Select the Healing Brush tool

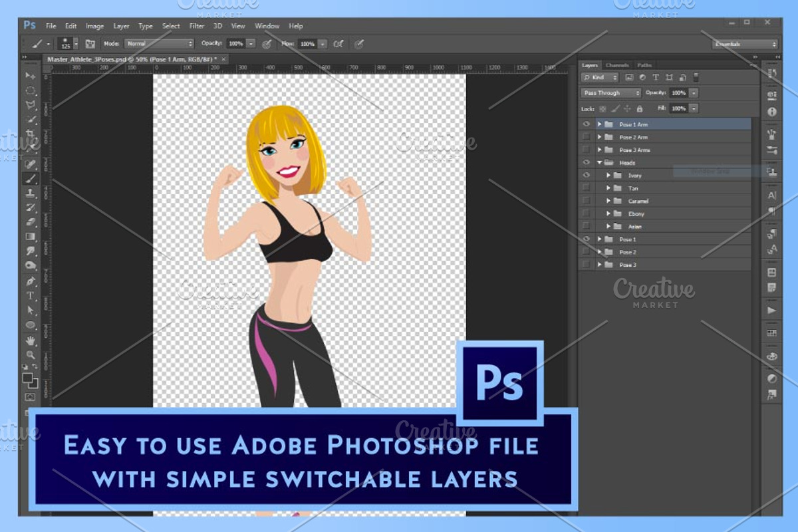[31, 164]
